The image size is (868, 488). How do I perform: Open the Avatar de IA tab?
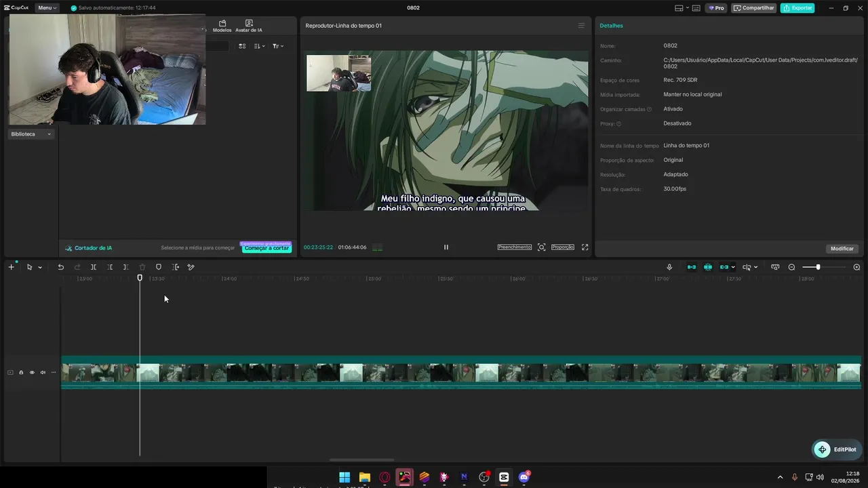pyautogui.click(x=249, y=26)
